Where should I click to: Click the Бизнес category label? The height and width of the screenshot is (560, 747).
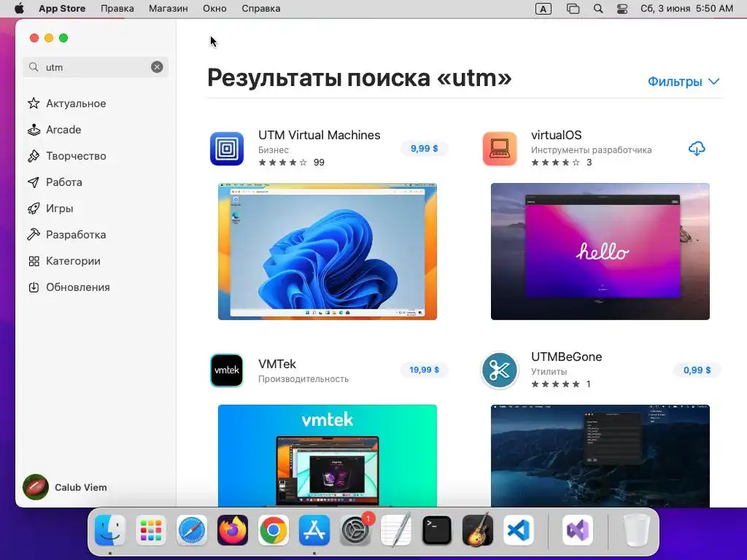pyautogui.click(x=274, y=149)
